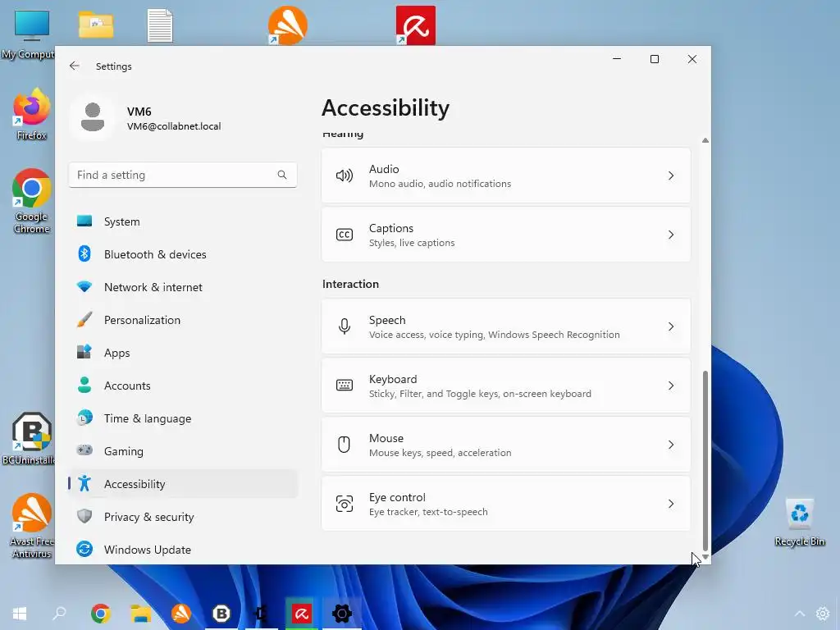Click the VM6 user avatar picture
The image size is (840, 630).
point(93,117)
